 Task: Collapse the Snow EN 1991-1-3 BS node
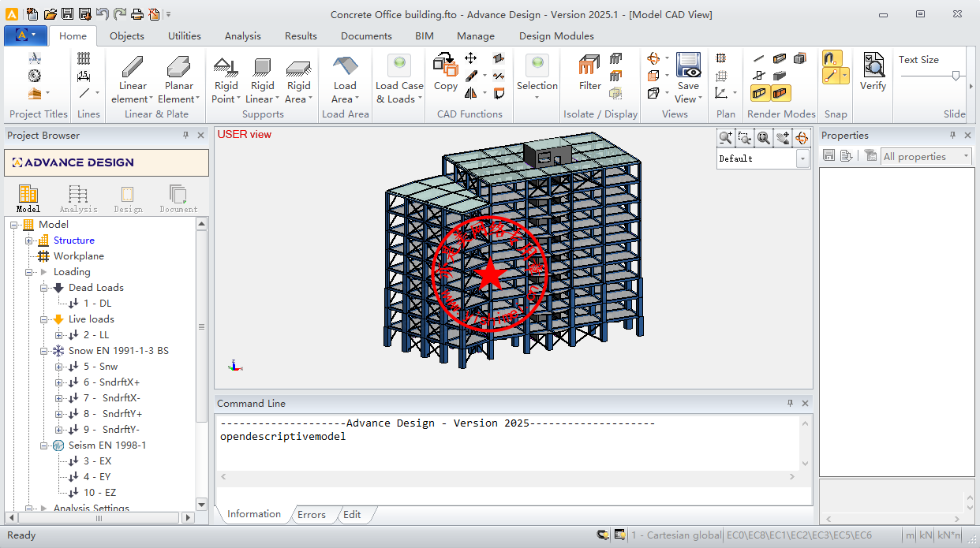tap(43, 351)
